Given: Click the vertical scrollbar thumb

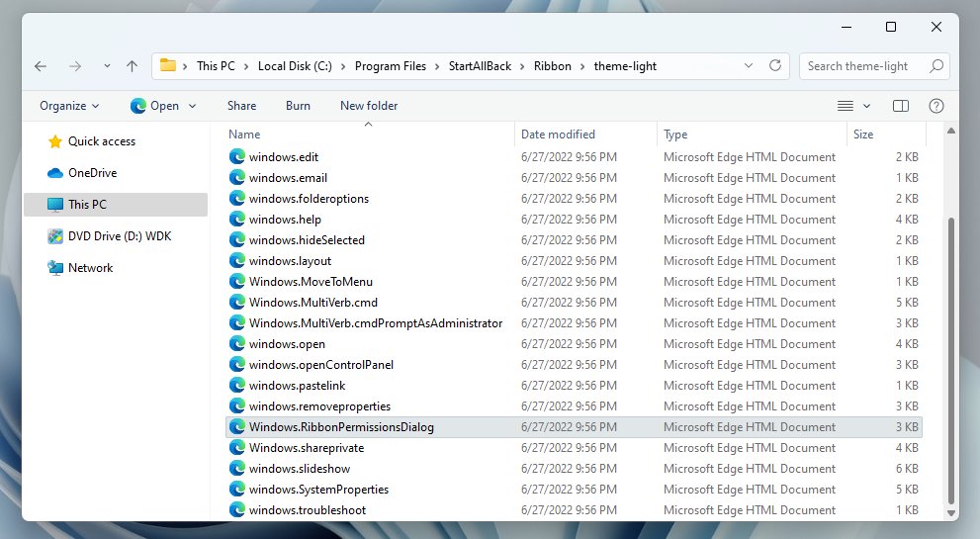Looking at the screenshot, I should pyautogui.click(x=950, y=360).
